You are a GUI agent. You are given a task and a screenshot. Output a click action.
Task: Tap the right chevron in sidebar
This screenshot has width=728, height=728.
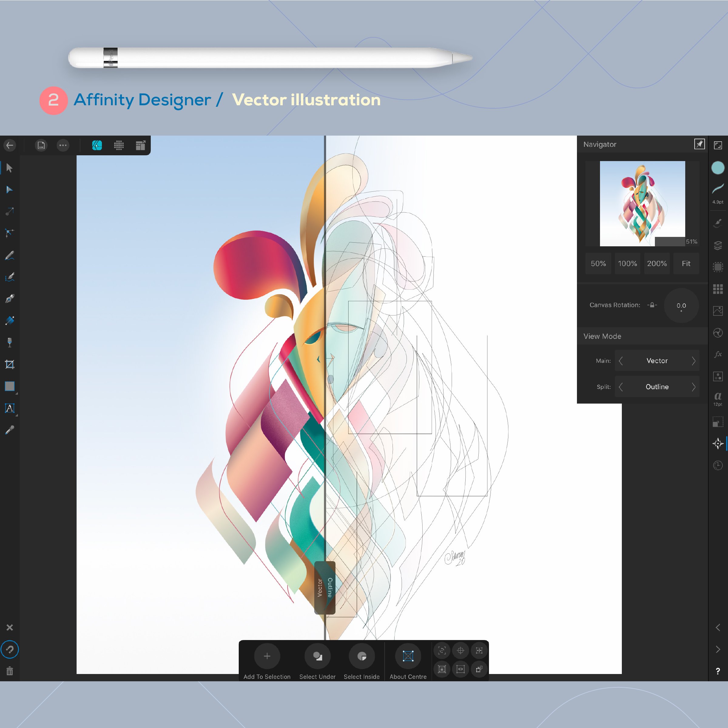pos(718,650)
